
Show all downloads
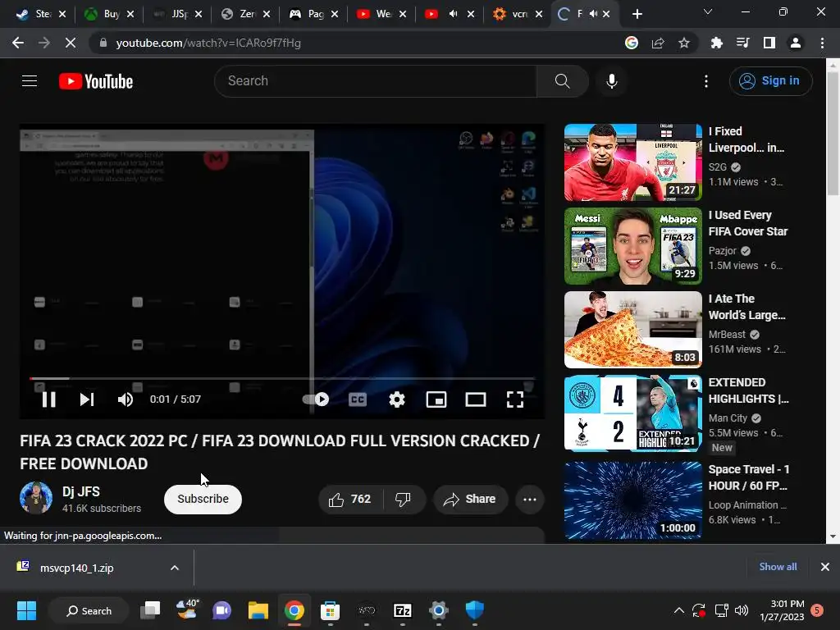(x=778, y=567)
